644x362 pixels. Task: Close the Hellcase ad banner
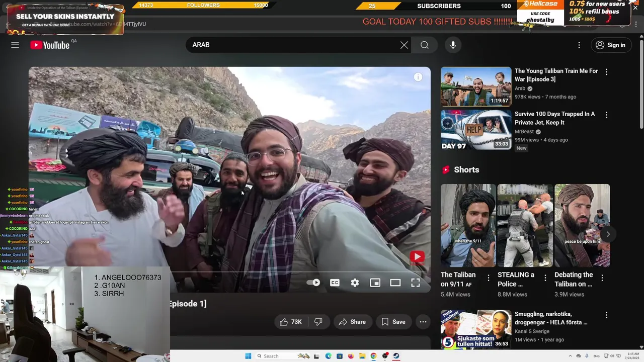(635, 8)
